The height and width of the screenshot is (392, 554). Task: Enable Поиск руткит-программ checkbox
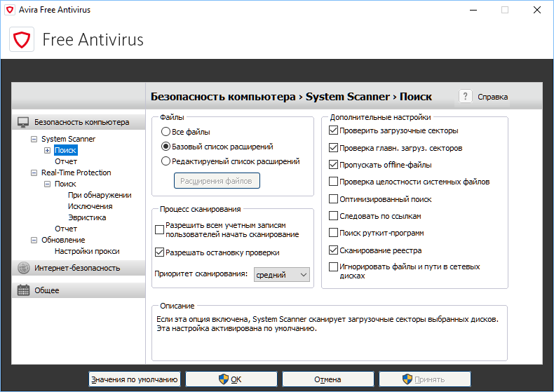333,233
